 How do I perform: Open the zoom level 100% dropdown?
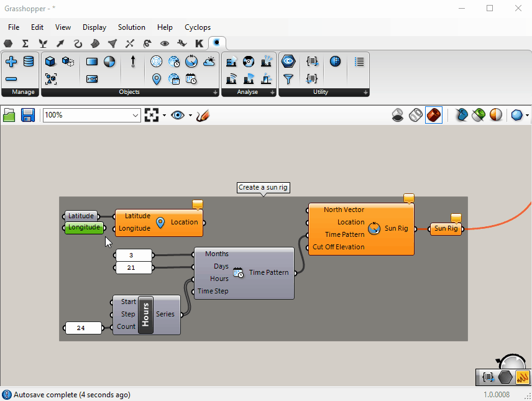pos(135,115)
